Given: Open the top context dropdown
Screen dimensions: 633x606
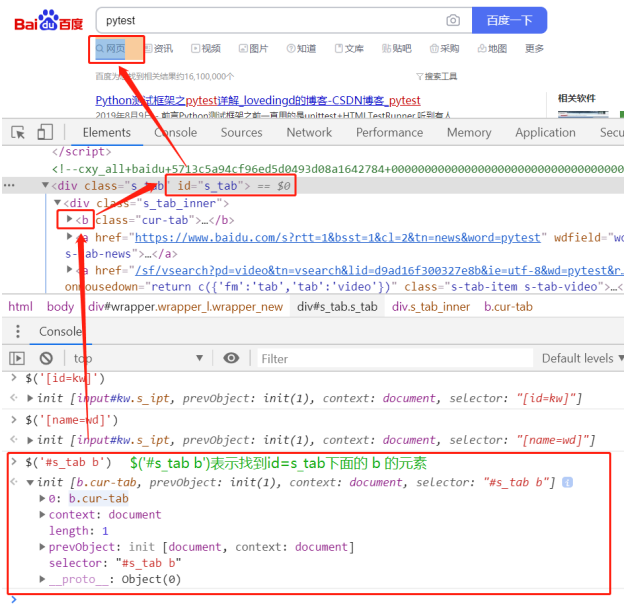Looking at the screenshot, I should coord(138,359).
